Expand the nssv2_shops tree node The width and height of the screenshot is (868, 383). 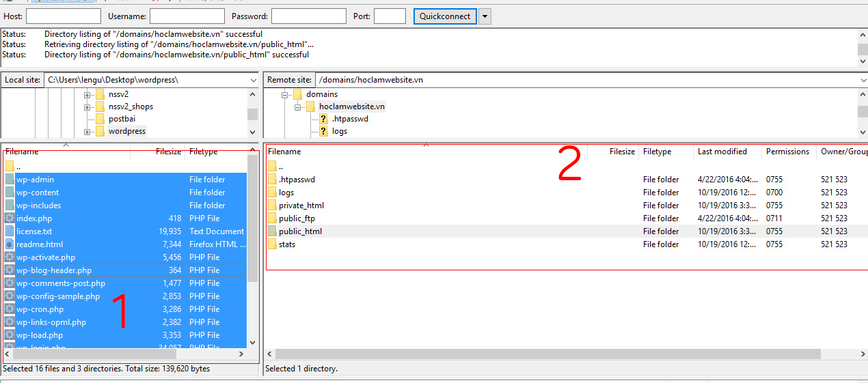[x=87, y=107]
